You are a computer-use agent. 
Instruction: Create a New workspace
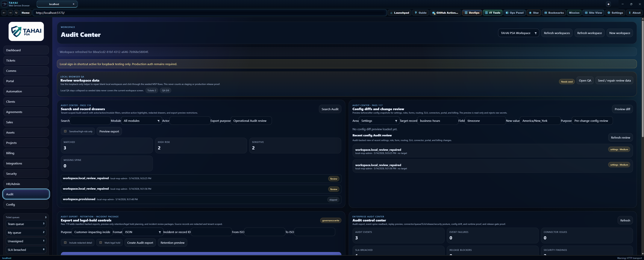point(619,33)
